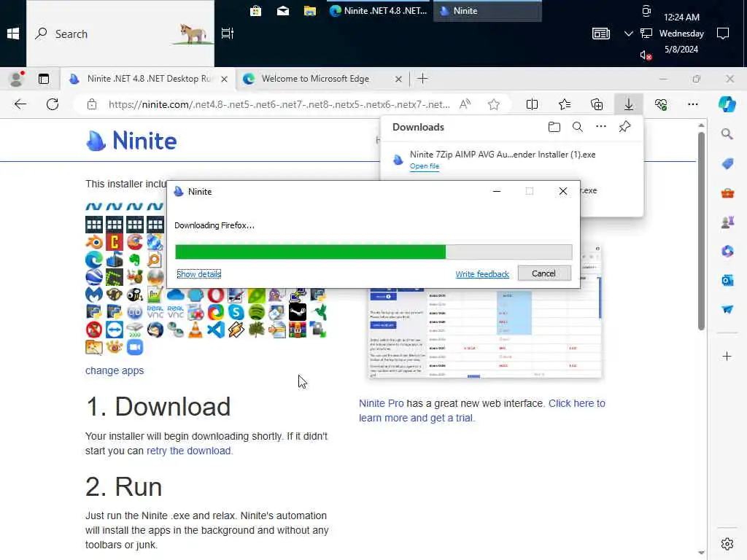Image resolution: width=747 pixels, height=560 pixels.
Task: Open Collections in Edge toolbar
Action: tap(597, 104)
